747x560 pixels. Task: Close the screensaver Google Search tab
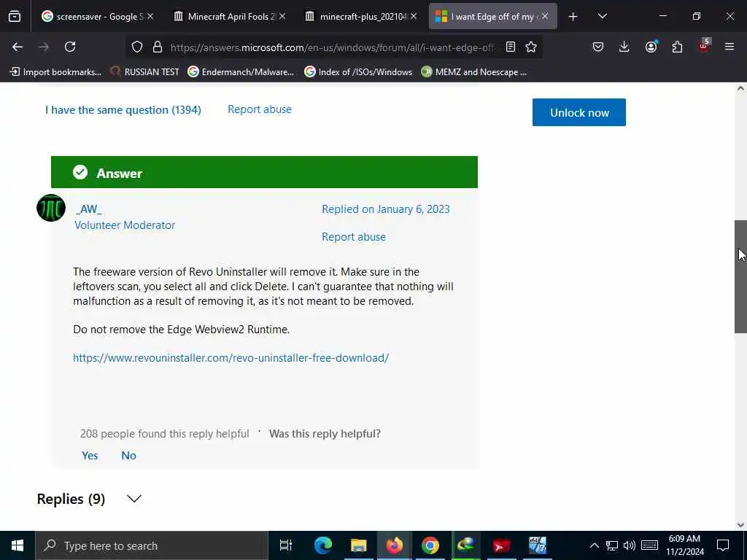(150, 16)
